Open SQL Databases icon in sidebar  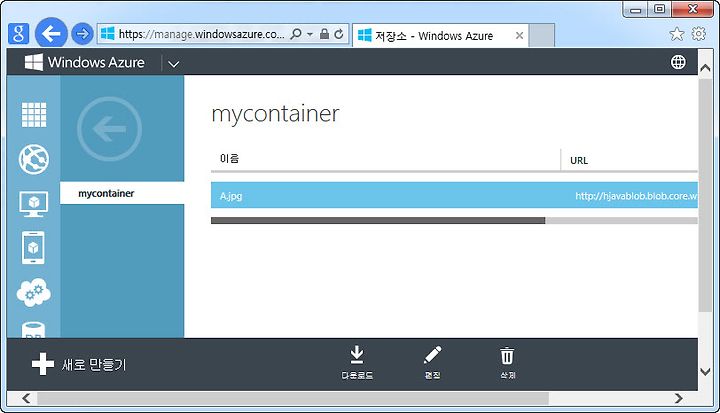[x=34, y=330]
